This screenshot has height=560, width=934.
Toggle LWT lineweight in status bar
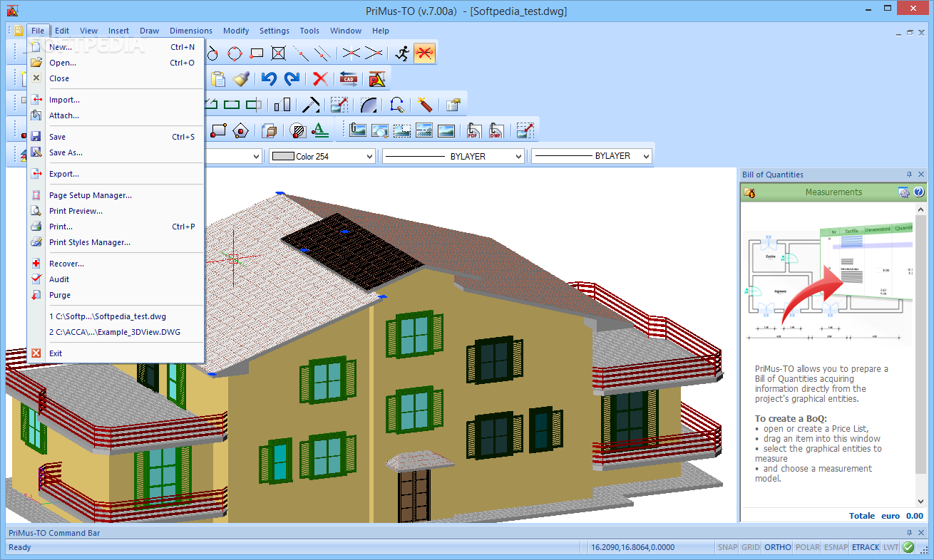point(891,547)
